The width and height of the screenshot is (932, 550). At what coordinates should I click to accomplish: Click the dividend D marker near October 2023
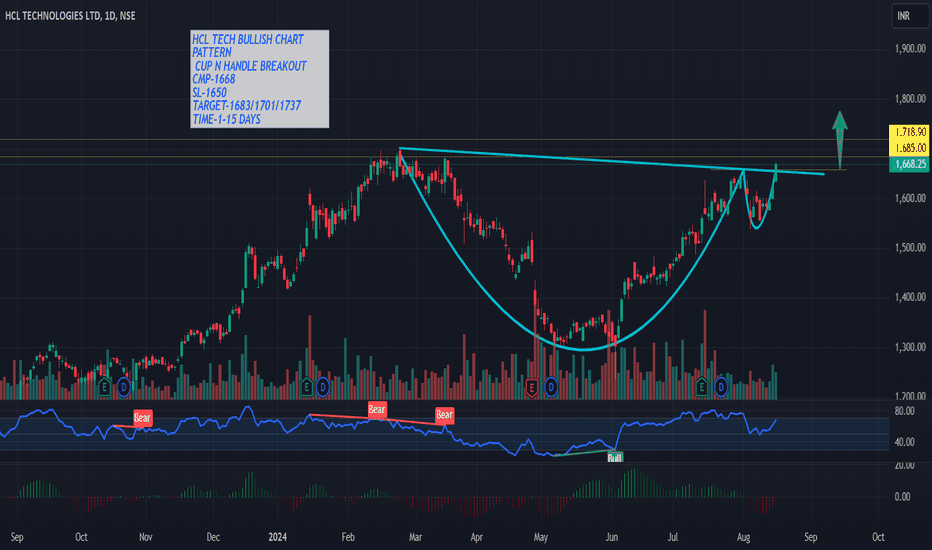click(x=124, y=387)
